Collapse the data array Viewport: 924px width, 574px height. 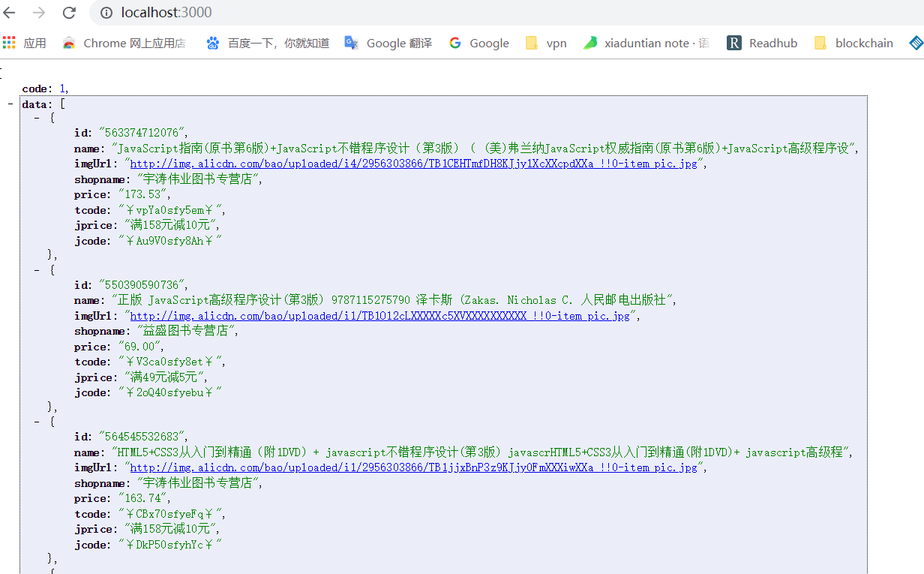coord(10,104)
